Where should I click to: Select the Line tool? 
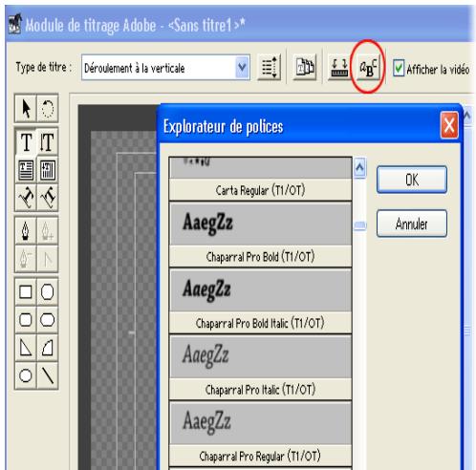(48, 375)
